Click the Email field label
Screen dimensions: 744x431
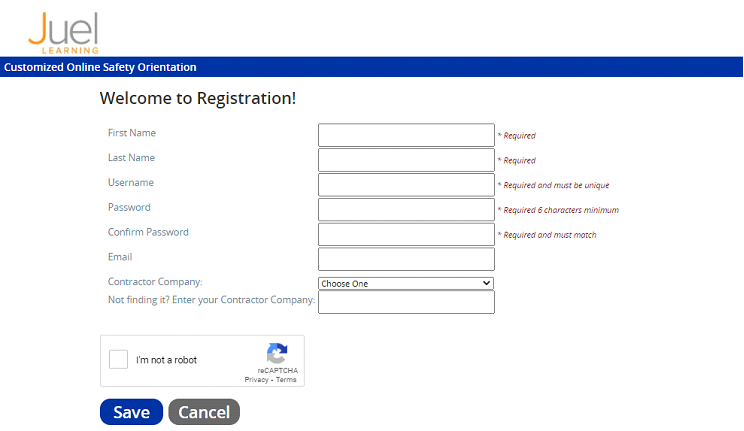pos(120,257)
